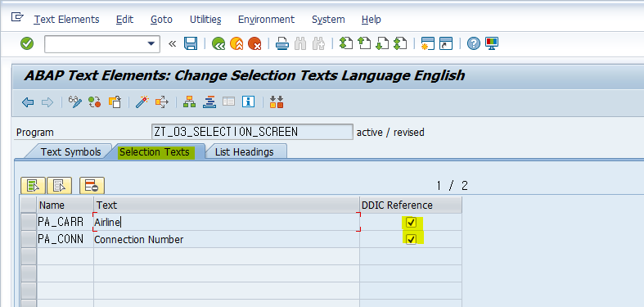Click the red Cancel icon
Viewport: 644px width, 307px height.
click(x=254, y=43)
